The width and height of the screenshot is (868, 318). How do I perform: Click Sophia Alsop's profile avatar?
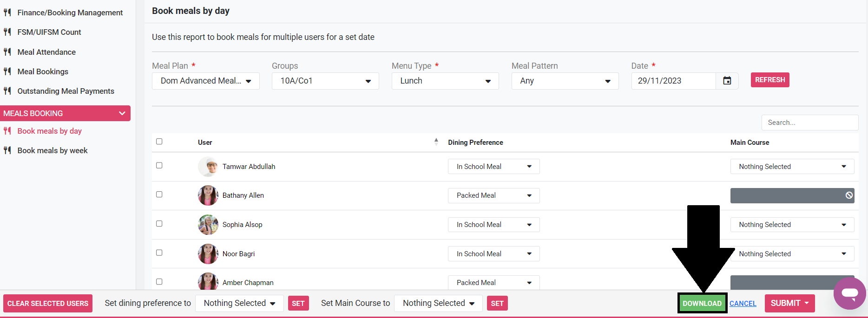pos(208,225)
